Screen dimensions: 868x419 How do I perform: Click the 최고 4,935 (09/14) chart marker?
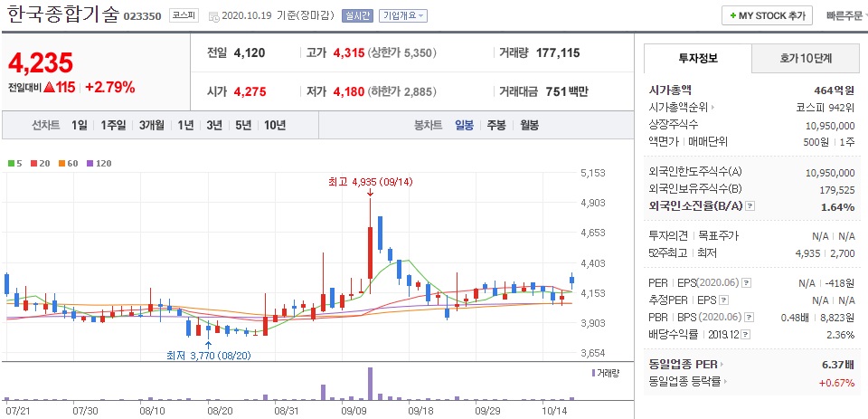pos(371,181)
